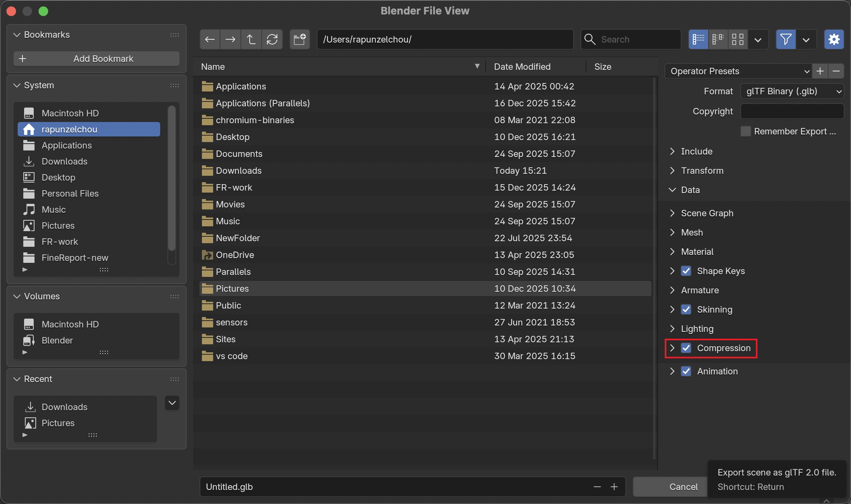The image size is (851, 504).
Task: Open Recent list specials menu arrow
Action: 172,403
